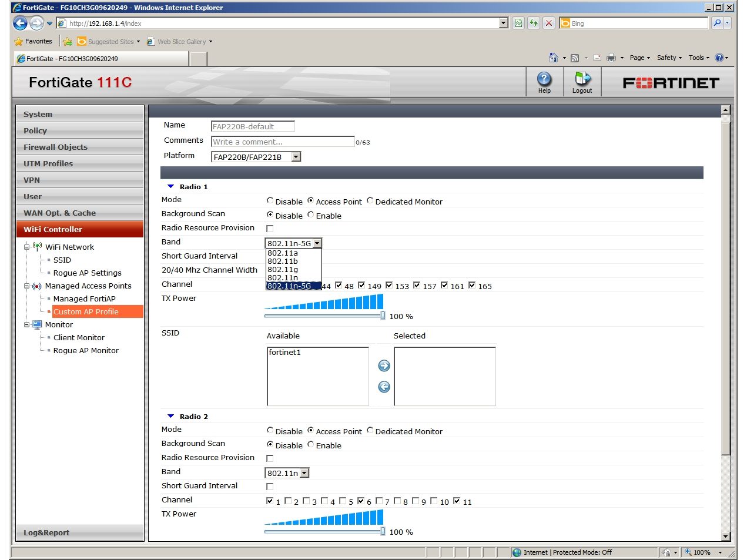Click the Compatibility View icon

click(518, 23)
